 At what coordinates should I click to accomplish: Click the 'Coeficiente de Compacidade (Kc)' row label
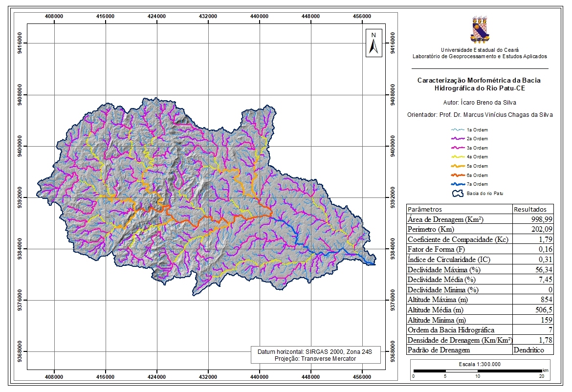458,240
